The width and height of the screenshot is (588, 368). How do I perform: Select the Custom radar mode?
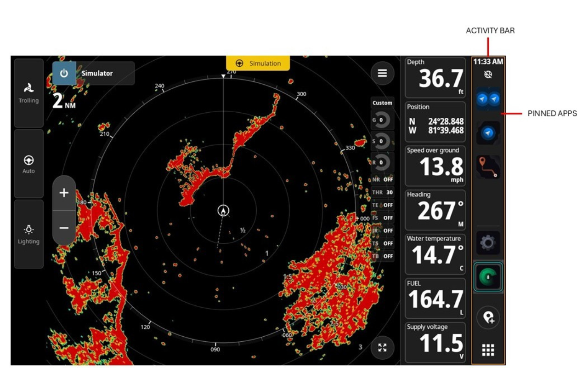pyautogui.click(x=382, y=103)
